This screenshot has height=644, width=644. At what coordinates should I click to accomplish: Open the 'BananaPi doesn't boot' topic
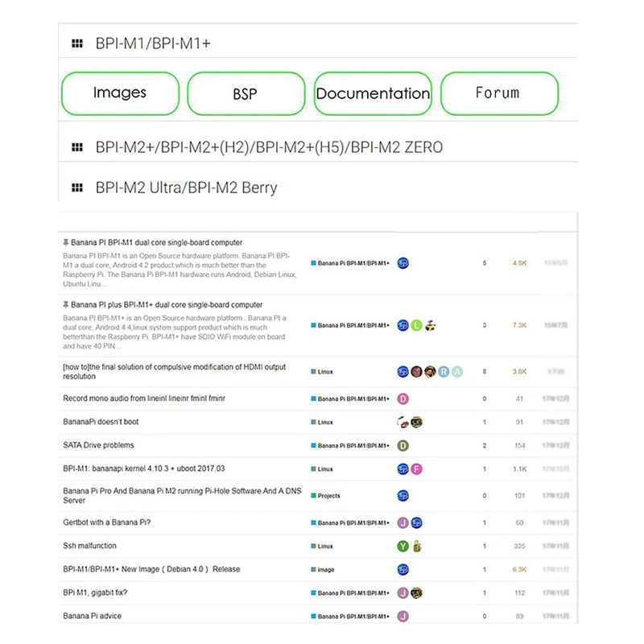click(x=101, y=422)
